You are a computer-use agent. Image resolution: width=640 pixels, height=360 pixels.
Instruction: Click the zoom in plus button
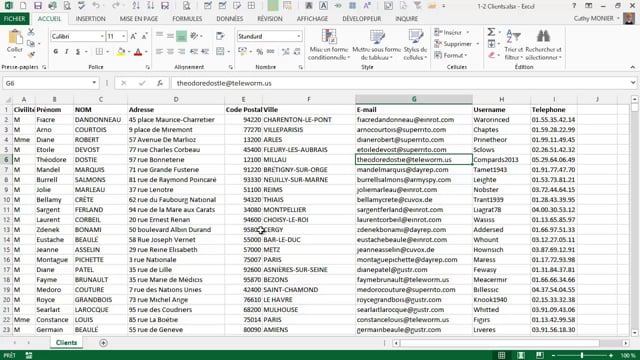pyautogui.click(x=611, y=356)
